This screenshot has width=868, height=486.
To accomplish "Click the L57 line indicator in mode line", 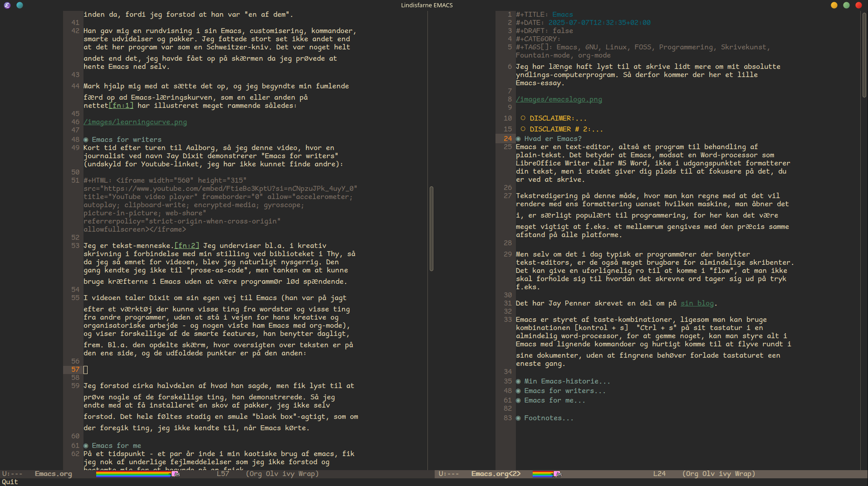I will click(223, 474).
